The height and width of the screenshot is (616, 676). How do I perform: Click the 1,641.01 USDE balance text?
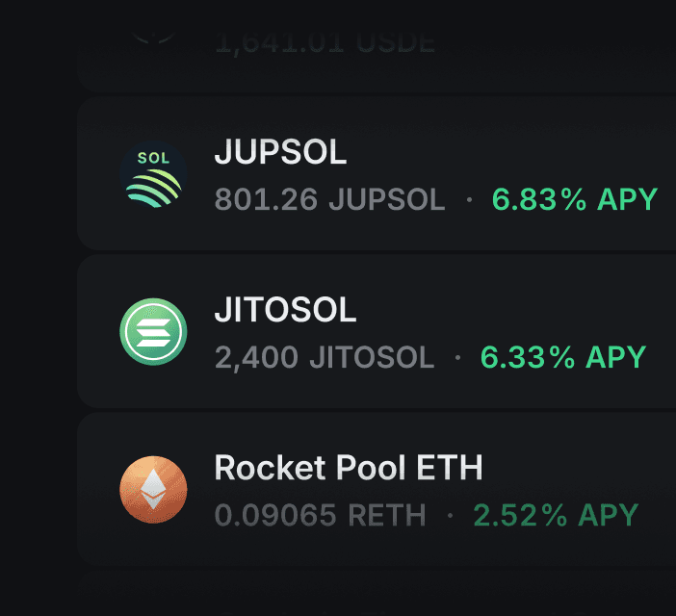(x=325, y=43)
